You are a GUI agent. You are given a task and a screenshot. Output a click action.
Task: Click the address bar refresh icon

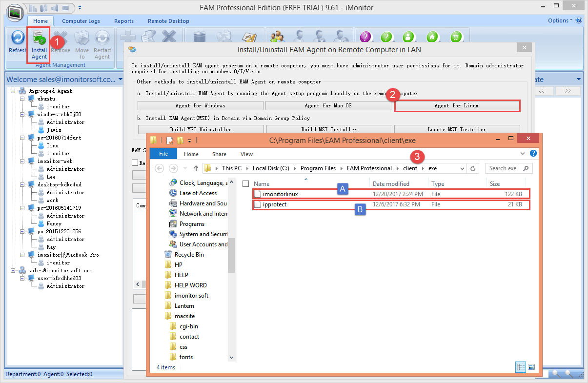coord(472,168)
